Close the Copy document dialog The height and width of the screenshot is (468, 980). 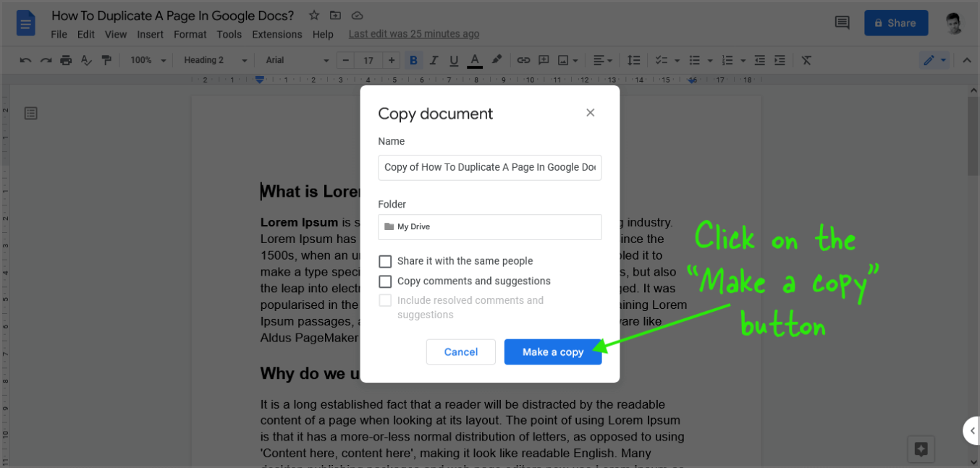point(591,113)
